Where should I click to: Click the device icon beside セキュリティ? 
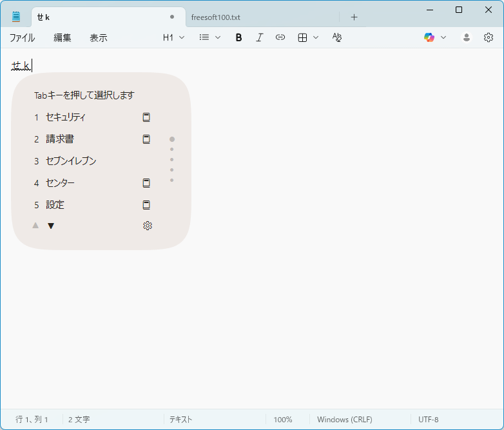pyautogui.click(x=146, y=117)
